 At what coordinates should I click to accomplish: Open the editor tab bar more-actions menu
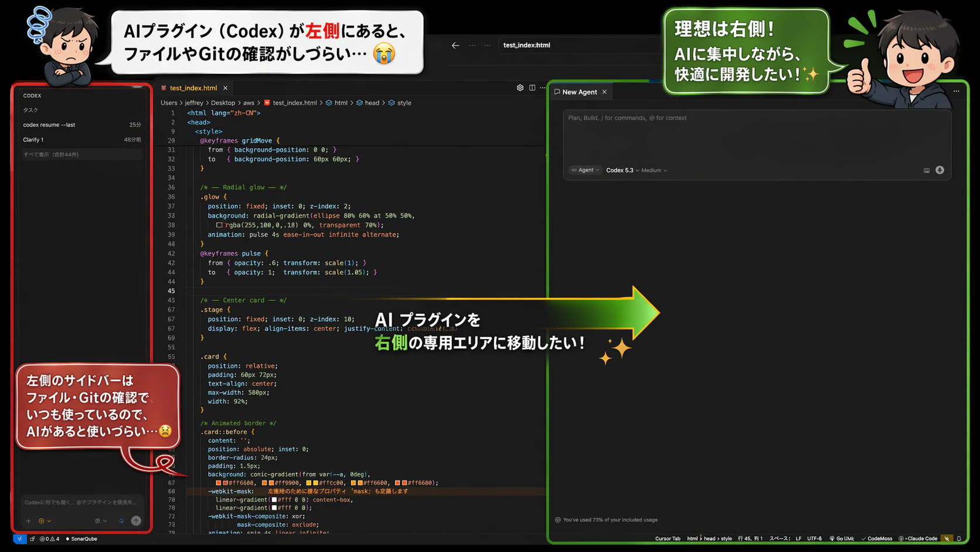click(543, 88)
